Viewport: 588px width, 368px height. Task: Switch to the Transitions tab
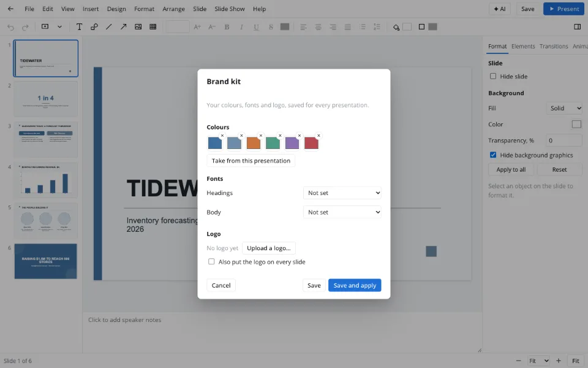click(554, 46)
